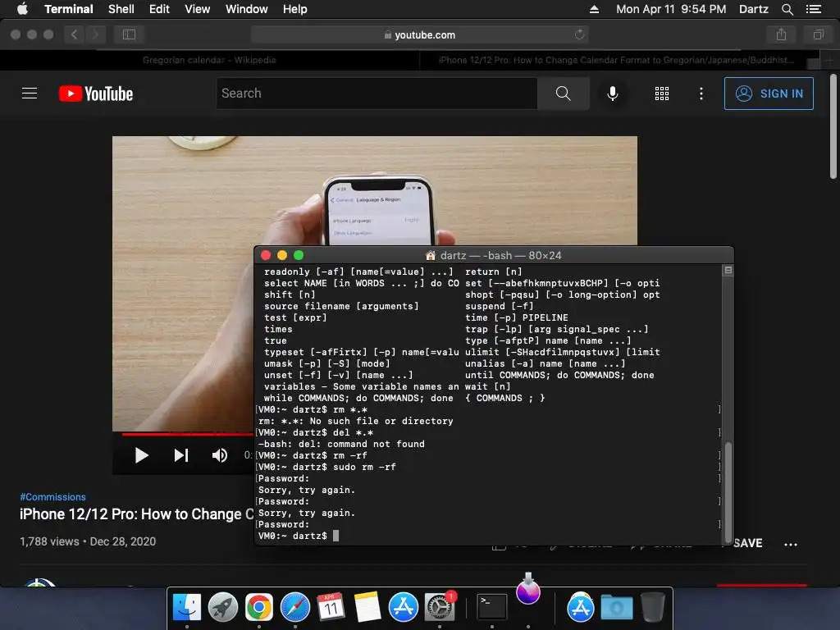The height and width of the screenshot is (630, 840).
Task: Open Launchpad from the Dock
Action: [223, 607]
